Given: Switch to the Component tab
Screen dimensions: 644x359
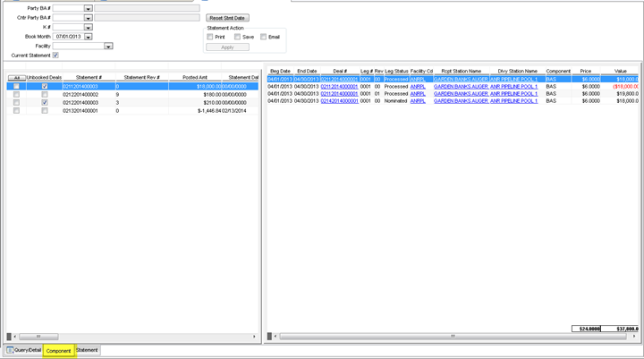Looking at the screenshot, I should 59,350.
